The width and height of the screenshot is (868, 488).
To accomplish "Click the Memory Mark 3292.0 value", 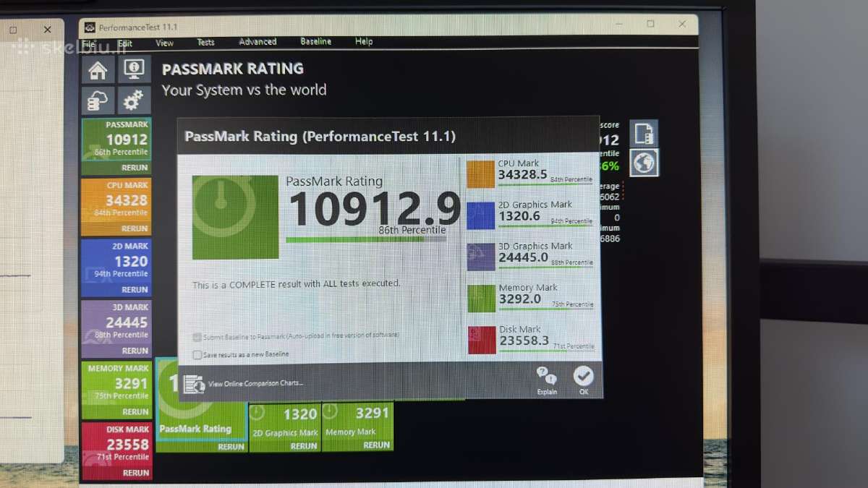I will [520, 299].
